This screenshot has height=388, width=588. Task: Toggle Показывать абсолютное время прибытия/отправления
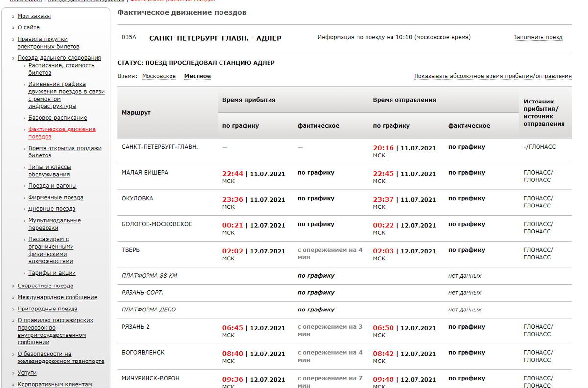click(493, 76)
